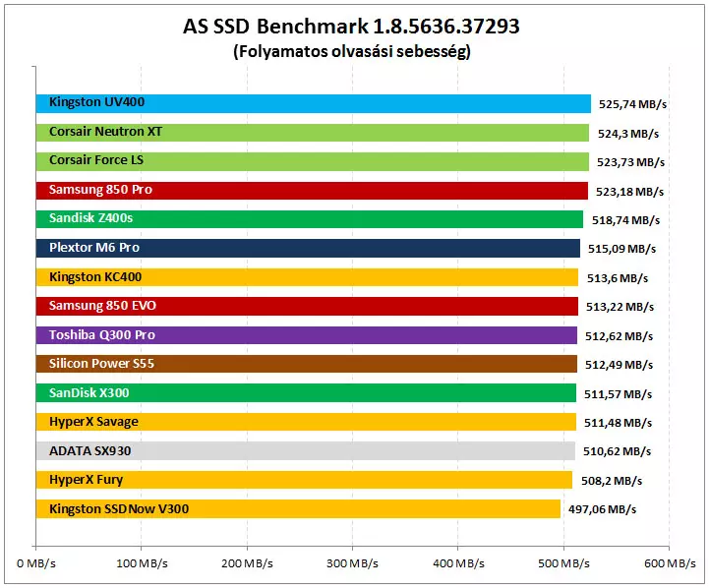Click the value 513,22 MB/s
The width and height of the screenshot is (709, 588).
coord(620,308)
